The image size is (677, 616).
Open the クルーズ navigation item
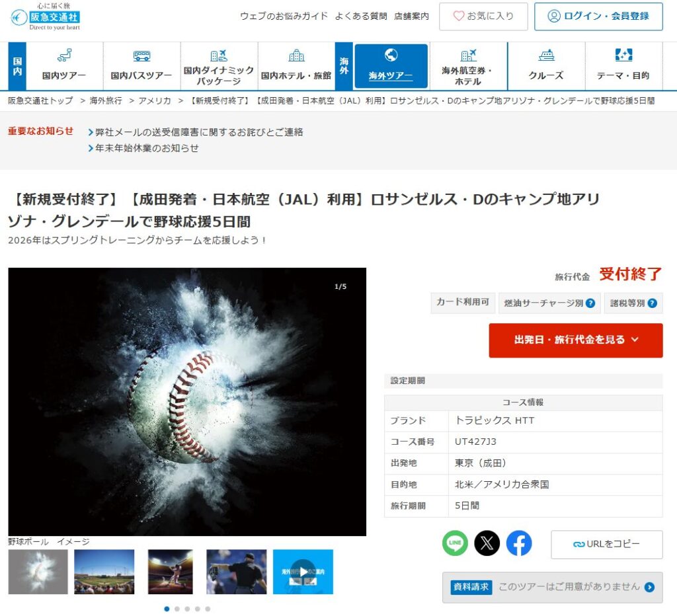pos(546,66)
